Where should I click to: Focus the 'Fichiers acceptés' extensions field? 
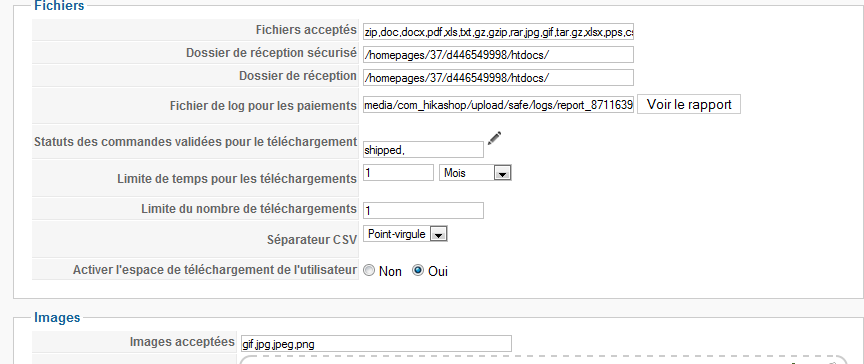coord(498,32)
